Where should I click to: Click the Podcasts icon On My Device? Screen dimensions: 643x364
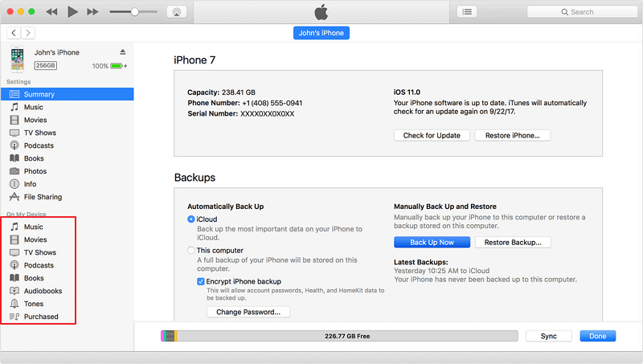pyautogui.click(x=14, y=265)
